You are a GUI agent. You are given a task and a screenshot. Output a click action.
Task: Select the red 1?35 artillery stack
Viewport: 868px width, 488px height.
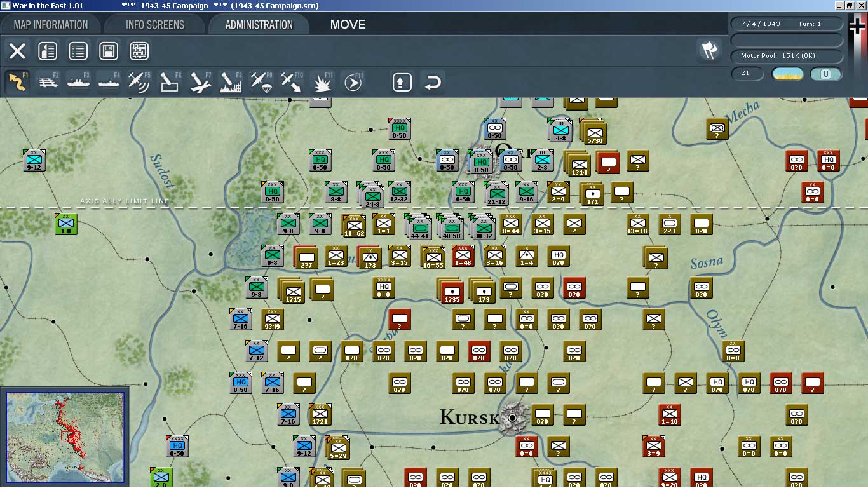pyautogui.click(x=450, y=289)
